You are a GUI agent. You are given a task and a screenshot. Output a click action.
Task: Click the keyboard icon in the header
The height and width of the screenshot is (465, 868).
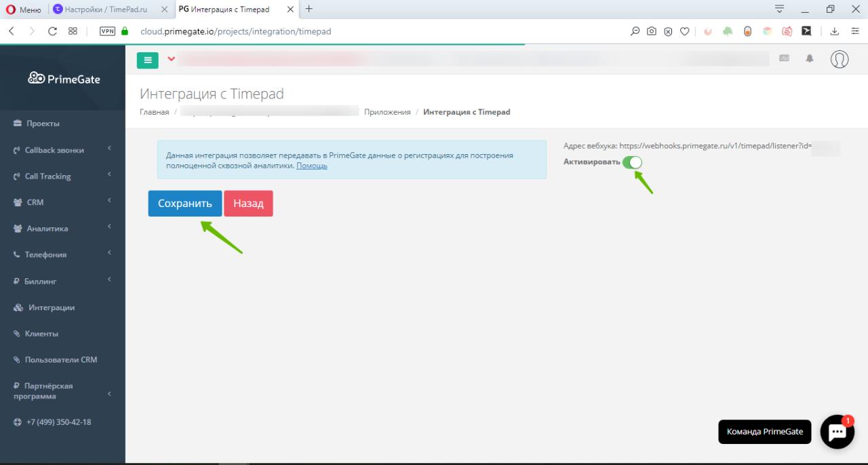[785, 59]
